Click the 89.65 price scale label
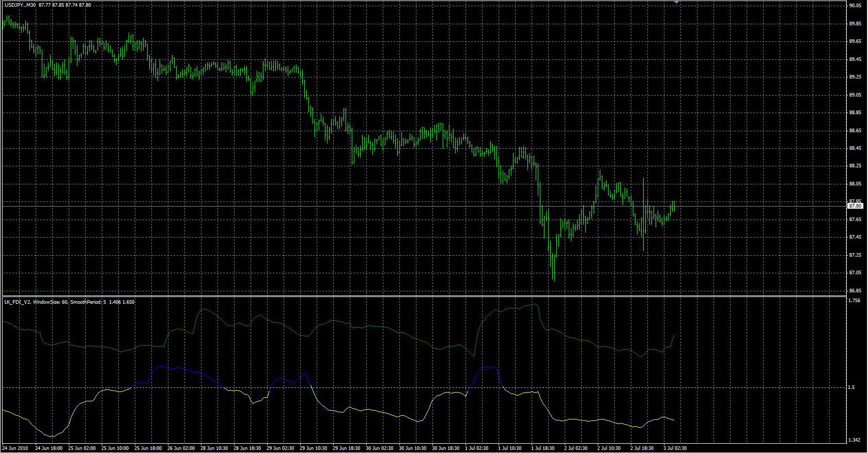The width and height of the screenshot is (868, 453). 856,41
